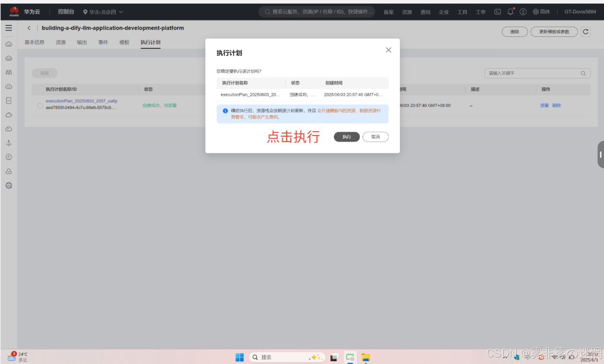
Task: Open the 费用 top menu
Action: 426,12
